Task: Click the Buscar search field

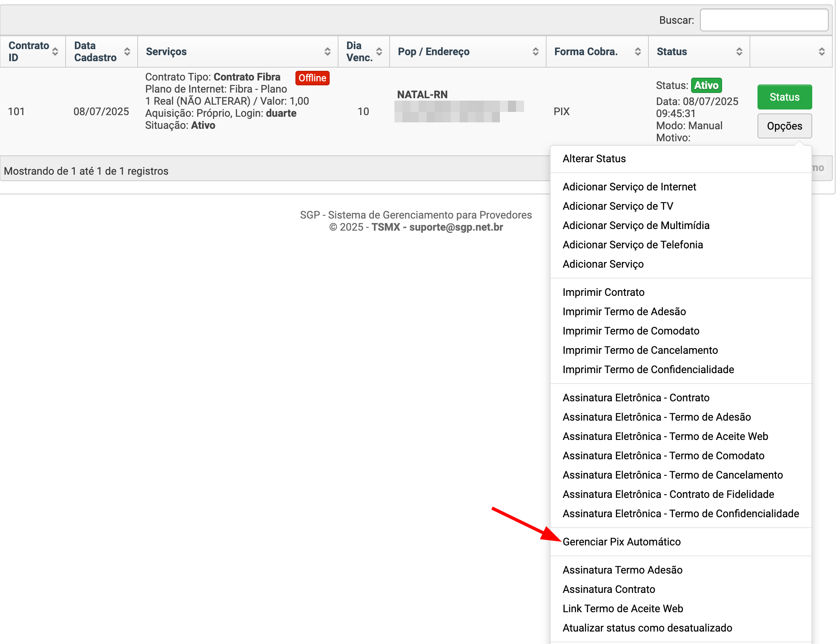Action: (x=764, y=20)
